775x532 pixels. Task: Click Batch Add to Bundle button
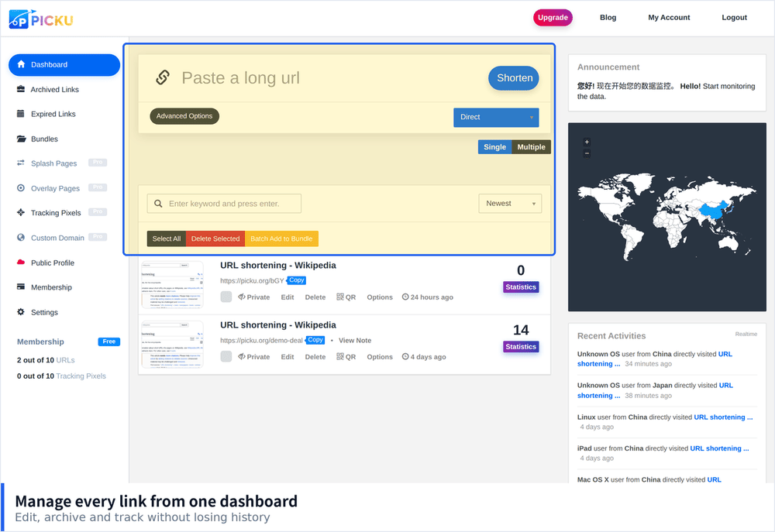click(281, 239)
